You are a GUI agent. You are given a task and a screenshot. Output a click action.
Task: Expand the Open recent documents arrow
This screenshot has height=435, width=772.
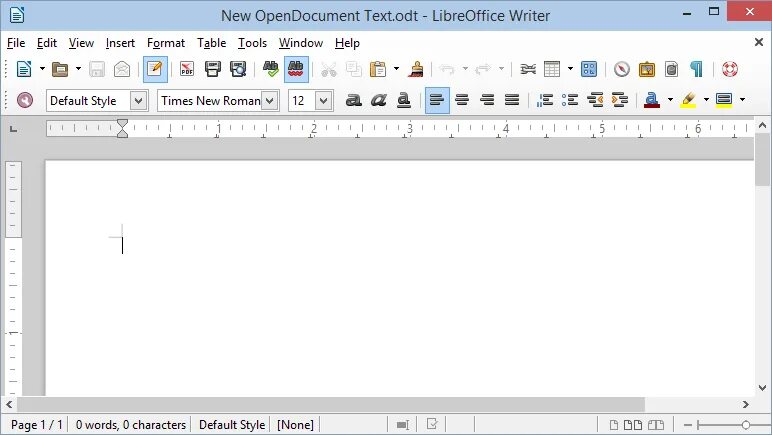pos(78,69)
